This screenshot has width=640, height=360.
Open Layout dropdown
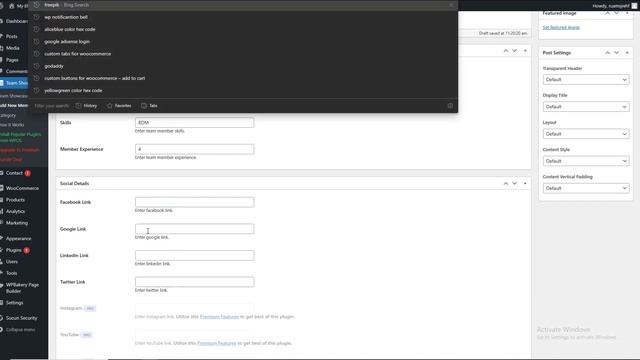[586, 134]
